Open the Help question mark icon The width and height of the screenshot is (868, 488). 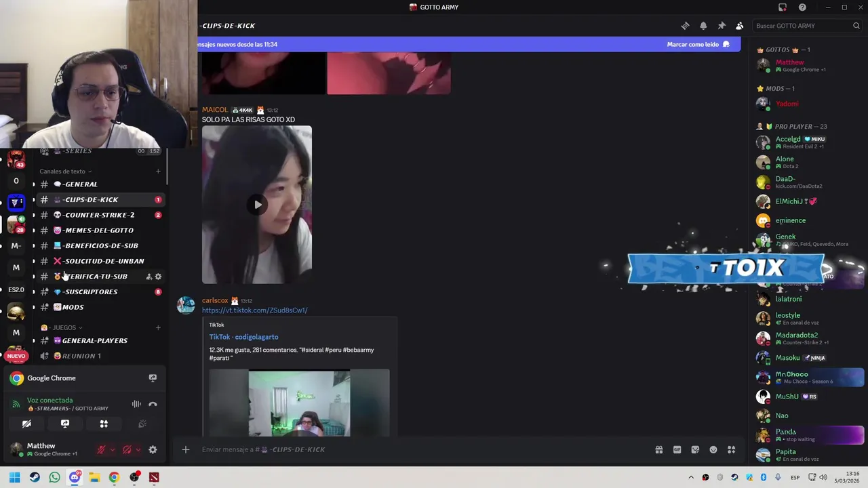pos(802,7)
